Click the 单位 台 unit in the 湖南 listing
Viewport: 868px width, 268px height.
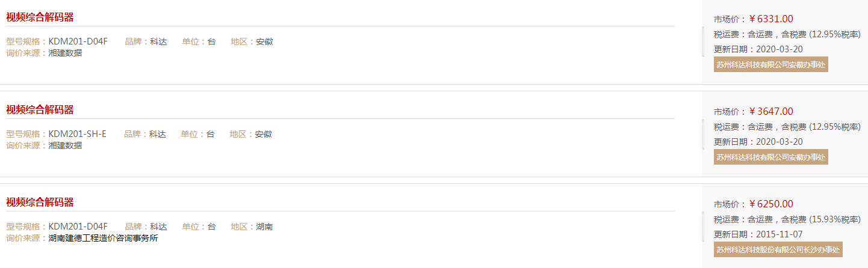coord(211,227)
